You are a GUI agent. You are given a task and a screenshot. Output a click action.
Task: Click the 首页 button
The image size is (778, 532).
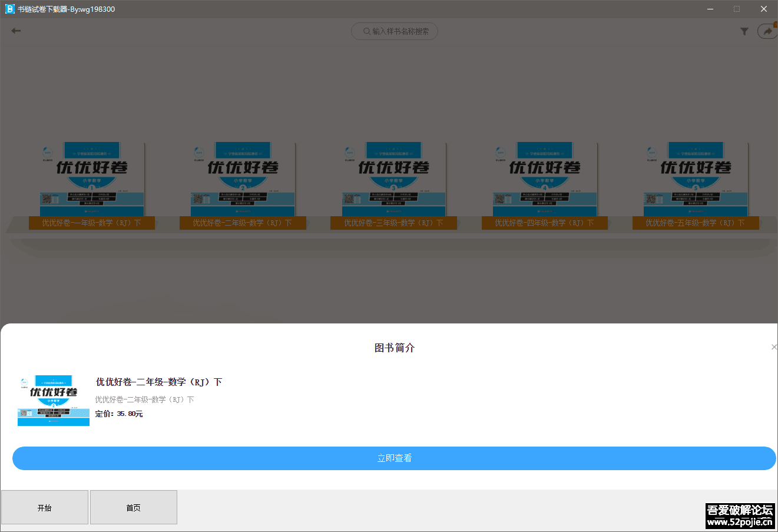pos(134,507)
